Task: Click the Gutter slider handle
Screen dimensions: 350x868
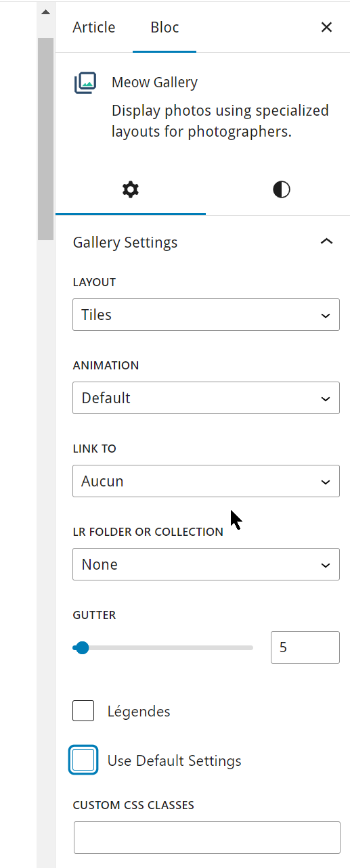Action: [82, 648]
